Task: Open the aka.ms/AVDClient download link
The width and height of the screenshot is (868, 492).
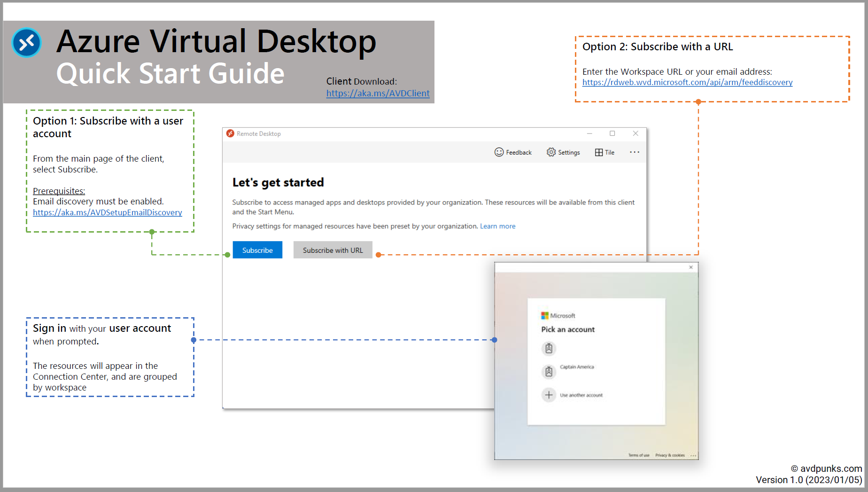Action: click(x=378, y=93)
